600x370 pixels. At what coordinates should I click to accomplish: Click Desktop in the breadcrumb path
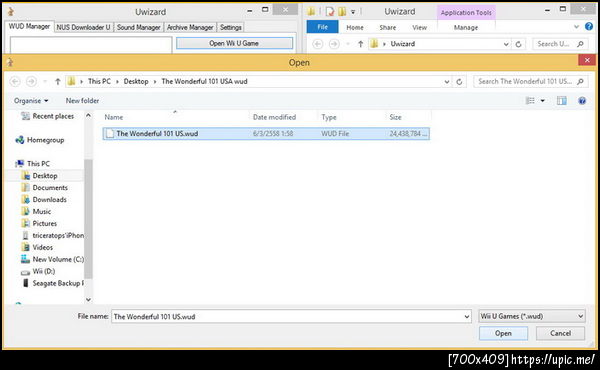(136, 81)
